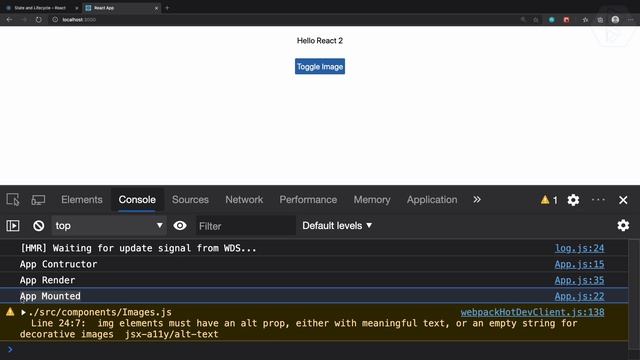Open console settings gear
This screenshot has width=640, height=360.
click(x=623, y=225)
